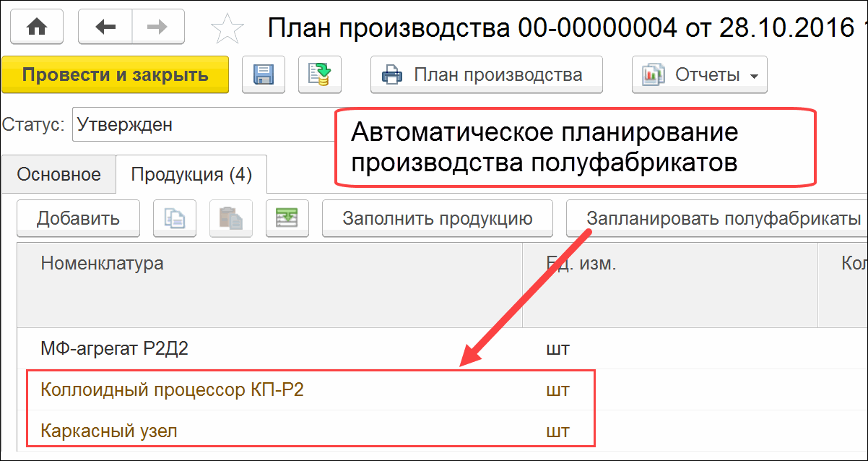The height and width of the screenshot is (461, 868).
Task: Switch to the Основное tab
Action: click(58, 174)
